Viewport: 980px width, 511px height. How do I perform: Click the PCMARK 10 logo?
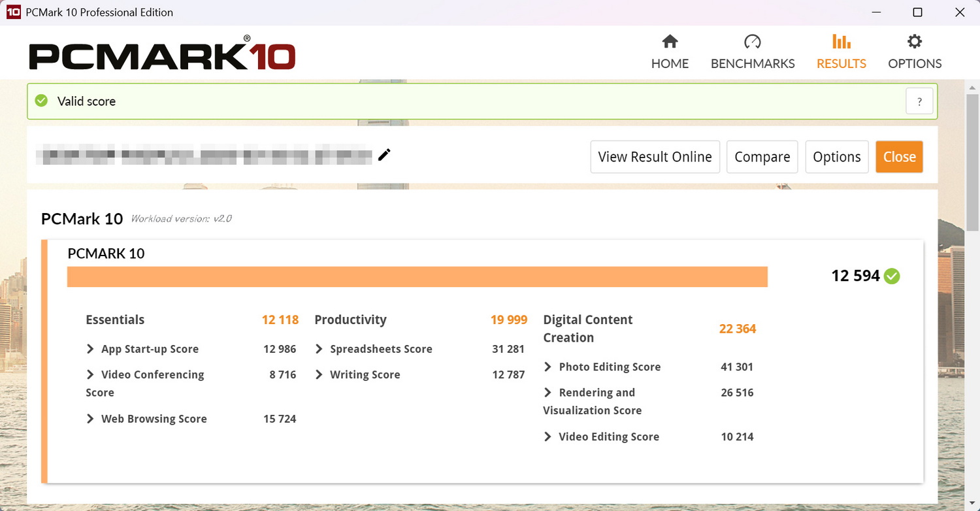click(161, 56)
